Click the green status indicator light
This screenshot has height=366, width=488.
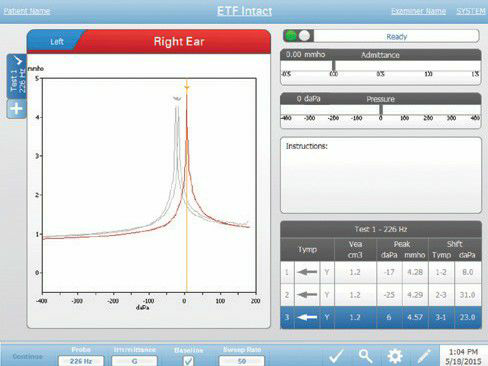pyautogui.click(x=291, y=36)
